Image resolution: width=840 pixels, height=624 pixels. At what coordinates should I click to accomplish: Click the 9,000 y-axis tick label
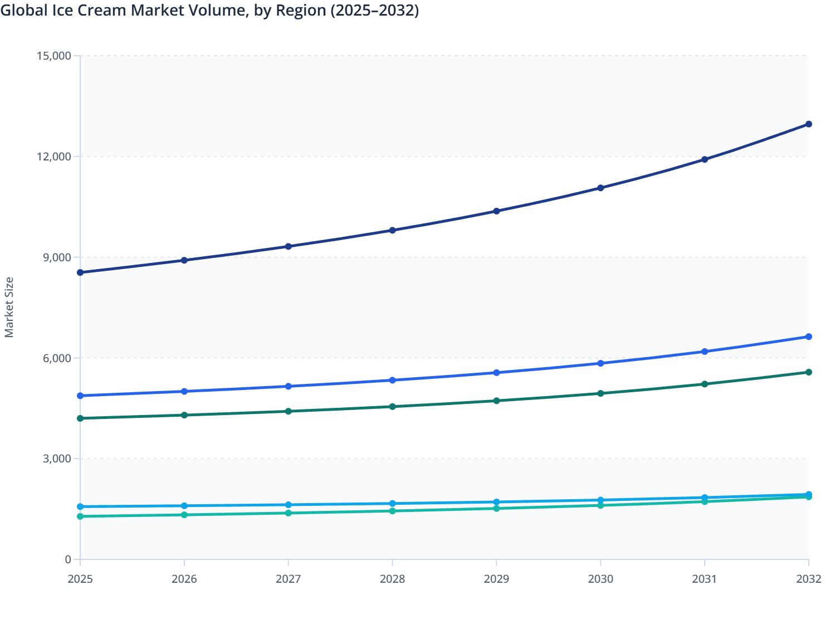pyautogui.click(x=57, y=257)
